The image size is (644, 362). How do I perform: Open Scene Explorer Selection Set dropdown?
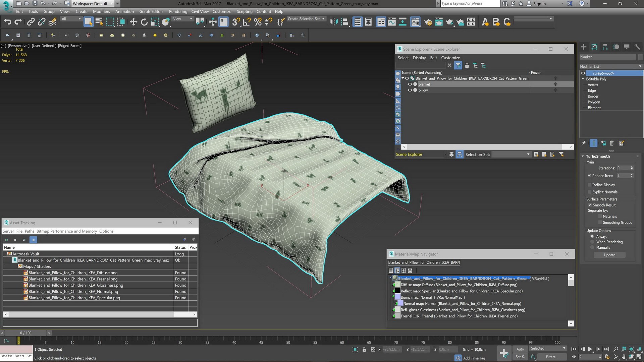point(511,155)
